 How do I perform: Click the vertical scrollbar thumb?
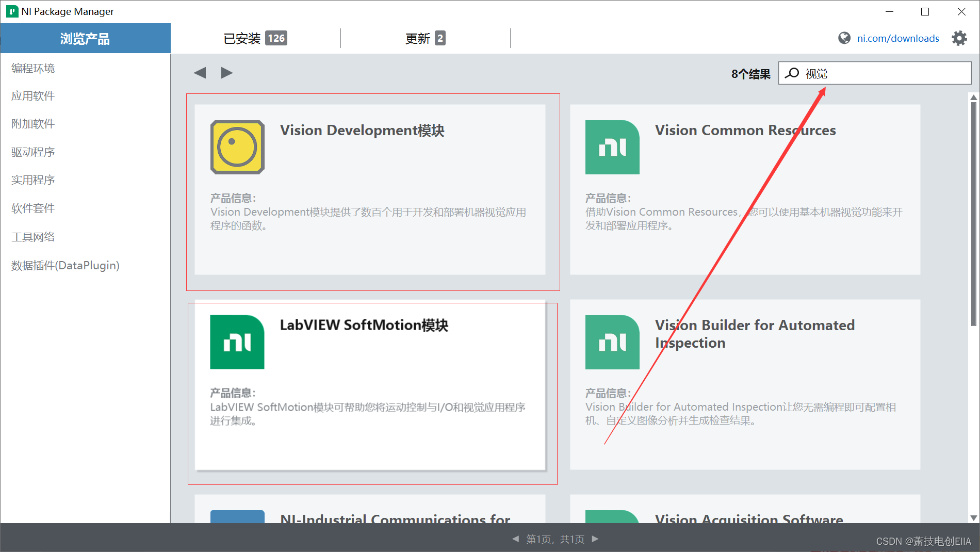(x=974, y=214)
